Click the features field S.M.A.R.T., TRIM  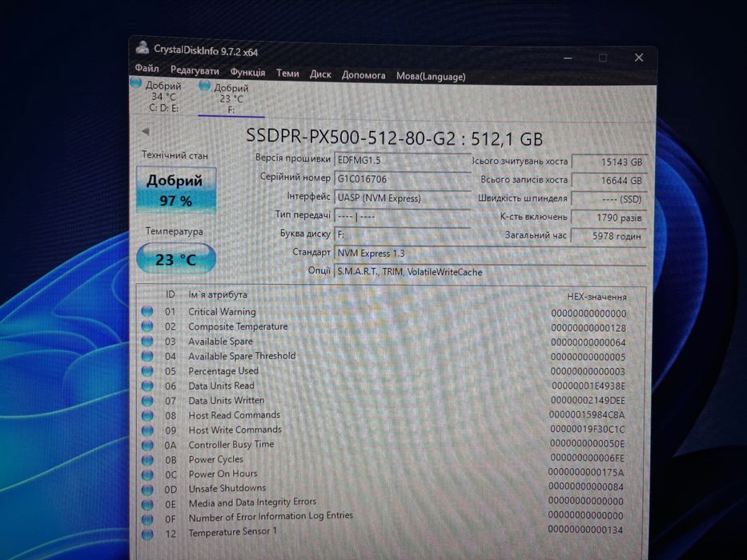coord(490,272)
